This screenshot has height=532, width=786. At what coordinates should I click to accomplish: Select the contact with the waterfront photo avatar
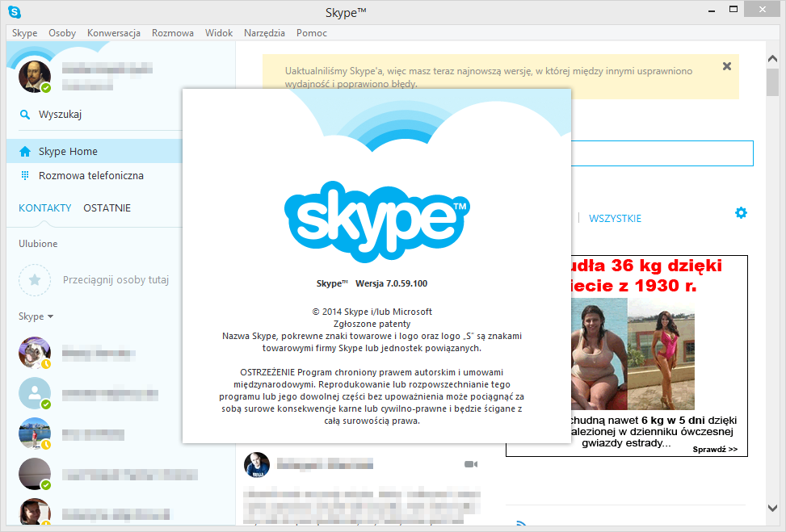[35, 434]
